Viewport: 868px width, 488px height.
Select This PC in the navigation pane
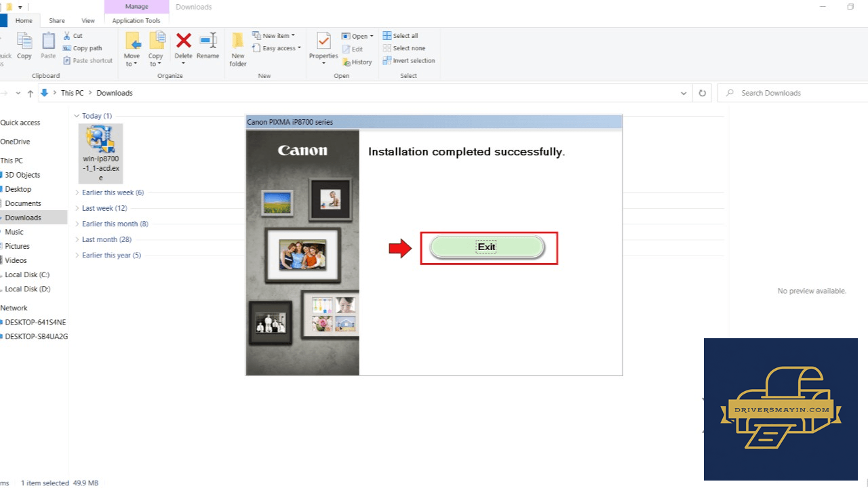pos(12,161)
